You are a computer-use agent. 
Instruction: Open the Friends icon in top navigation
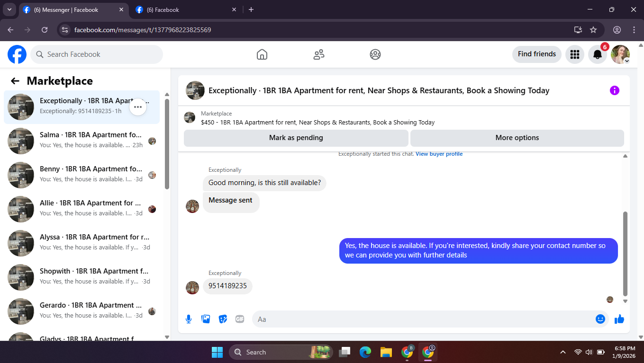click(x=319, y=54)
